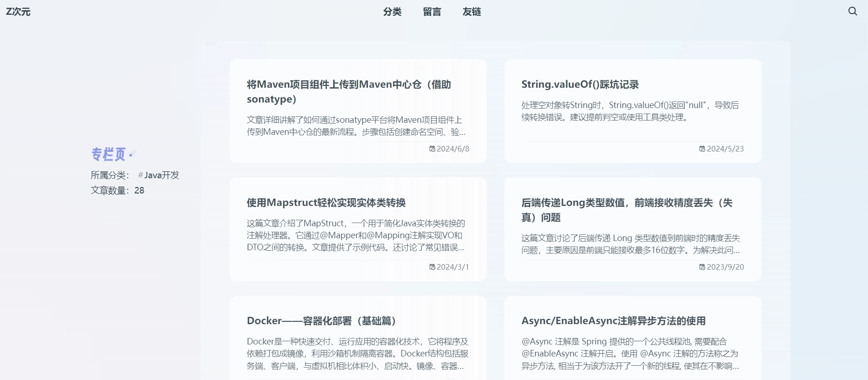868x380 pixels.
Task: Select the #Java开发 category tag
Action: [x=159, y=175]
